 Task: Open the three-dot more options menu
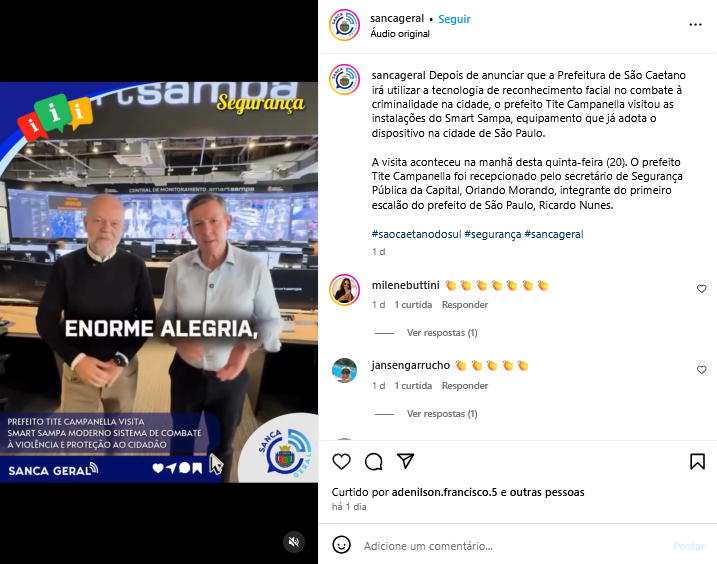tap(695, 25)
